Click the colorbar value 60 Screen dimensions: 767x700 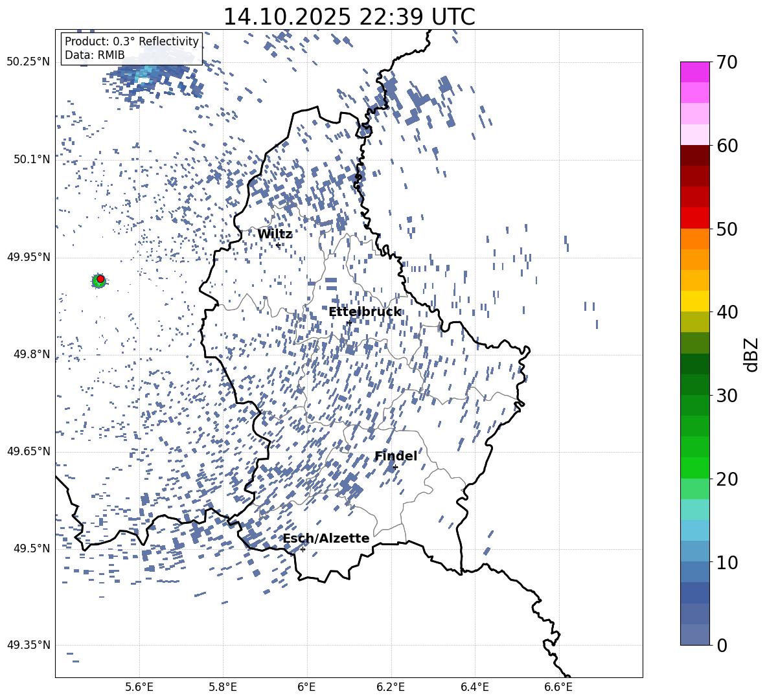click(727, 146)
